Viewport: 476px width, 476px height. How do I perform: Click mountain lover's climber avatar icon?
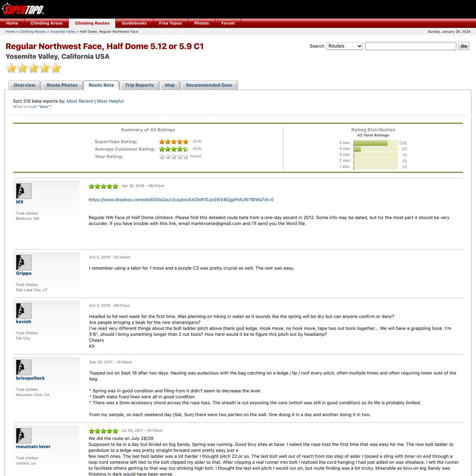tap(23, 436)
